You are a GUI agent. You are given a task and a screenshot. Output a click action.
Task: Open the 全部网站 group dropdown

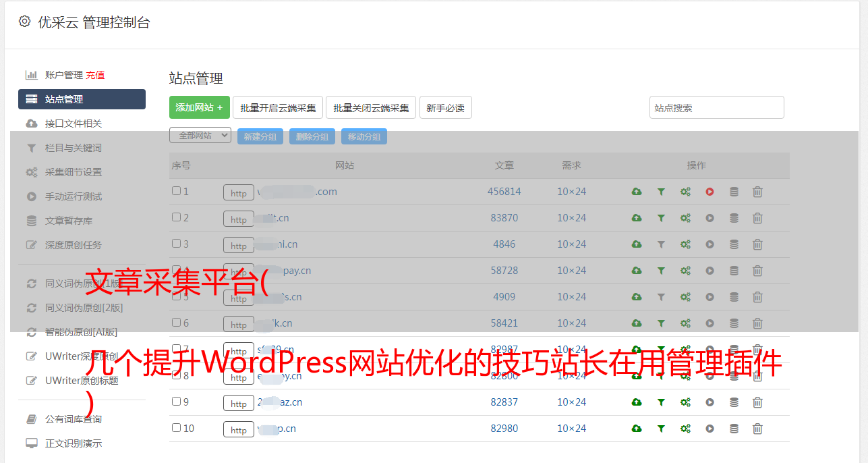pos(200,135)
